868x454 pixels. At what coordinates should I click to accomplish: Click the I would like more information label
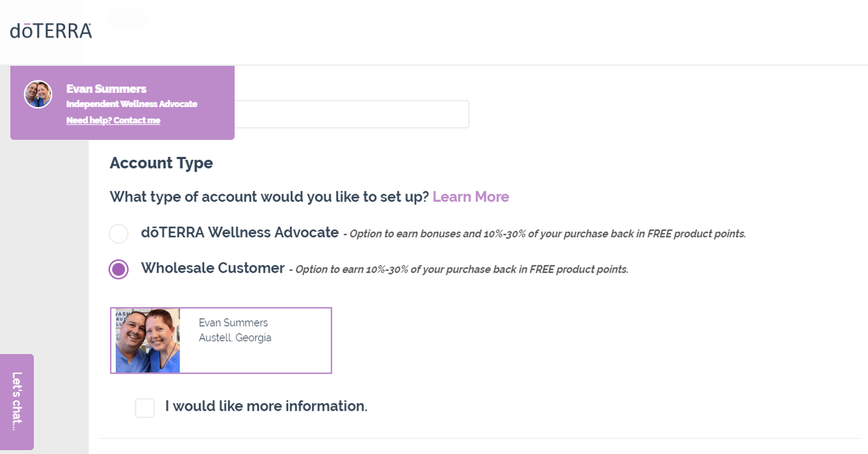tap(266, 406)
